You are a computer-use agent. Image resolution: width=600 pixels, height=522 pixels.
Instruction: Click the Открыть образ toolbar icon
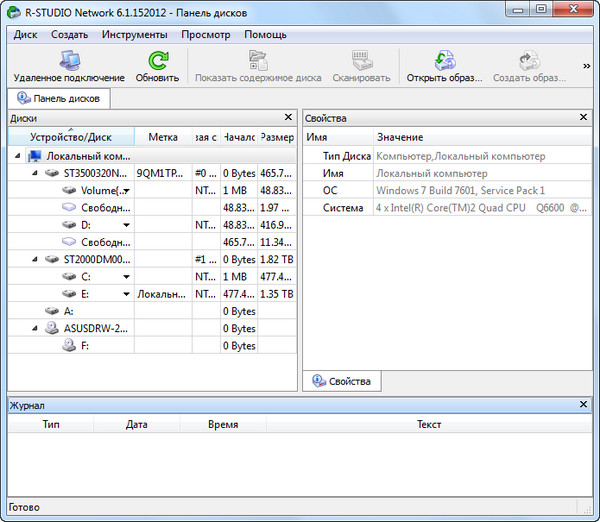coord(444,61)
